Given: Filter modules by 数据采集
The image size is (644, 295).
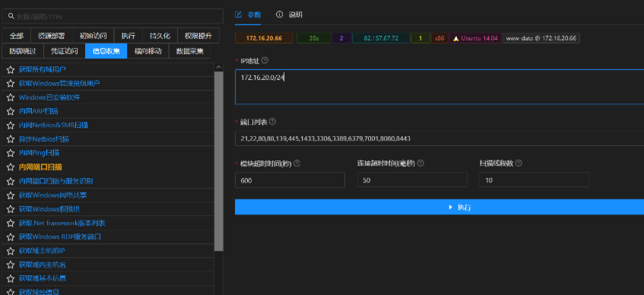Looking at the screenshot, I should [x=189, y=51].
